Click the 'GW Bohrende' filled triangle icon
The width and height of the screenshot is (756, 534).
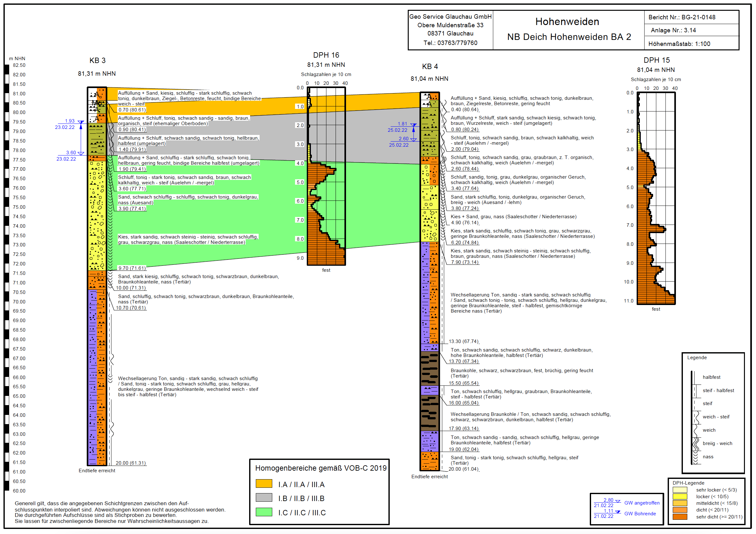(x=618, y=512)
